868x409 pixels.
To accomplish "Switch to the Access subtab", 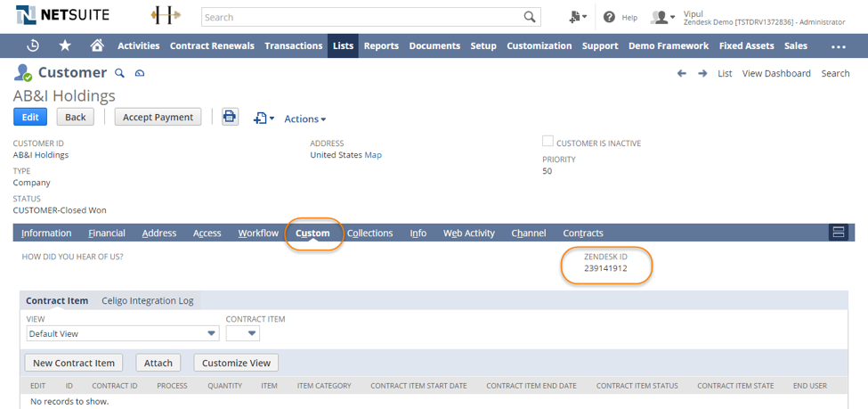I will (207, 233).
